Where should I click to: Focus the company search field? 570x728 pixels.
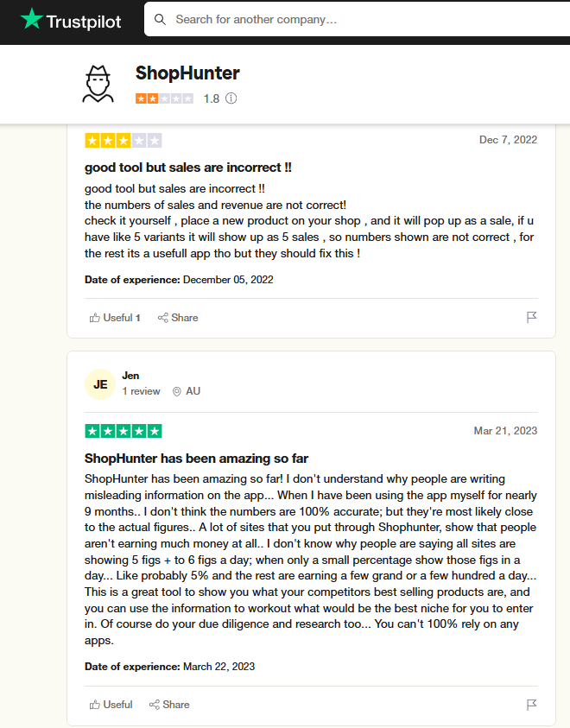click(x=358, y=20)
